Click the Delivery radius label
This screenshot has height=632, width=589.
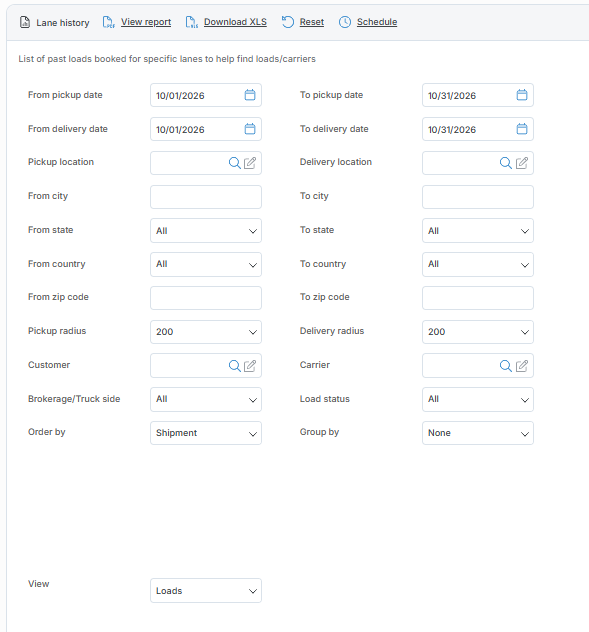(x=332, y=331)
